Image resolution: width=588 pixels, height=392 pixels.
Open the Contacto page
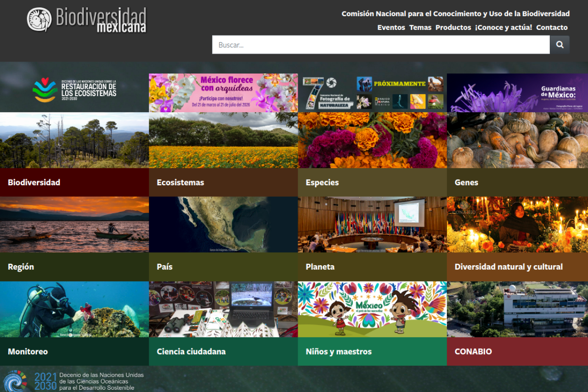pyautogui.click(x=552, y=28)
